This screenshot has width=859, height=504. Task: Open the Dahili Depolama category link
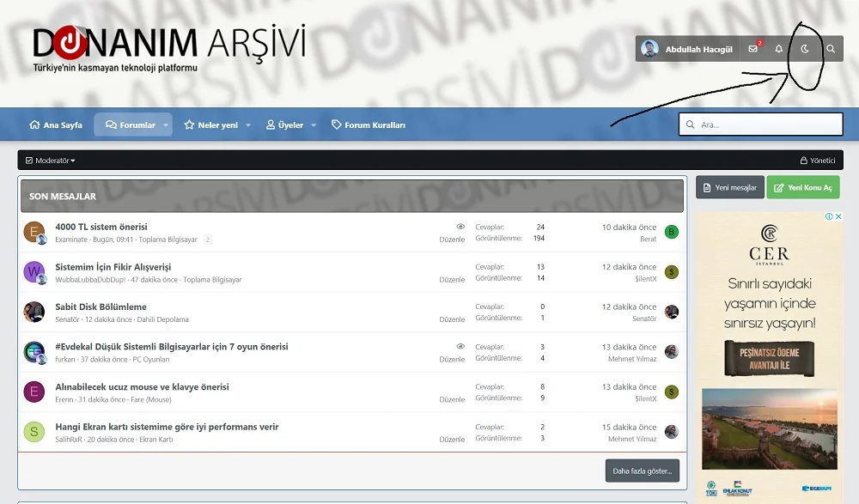pyautogui.click(x=162, y=319)
